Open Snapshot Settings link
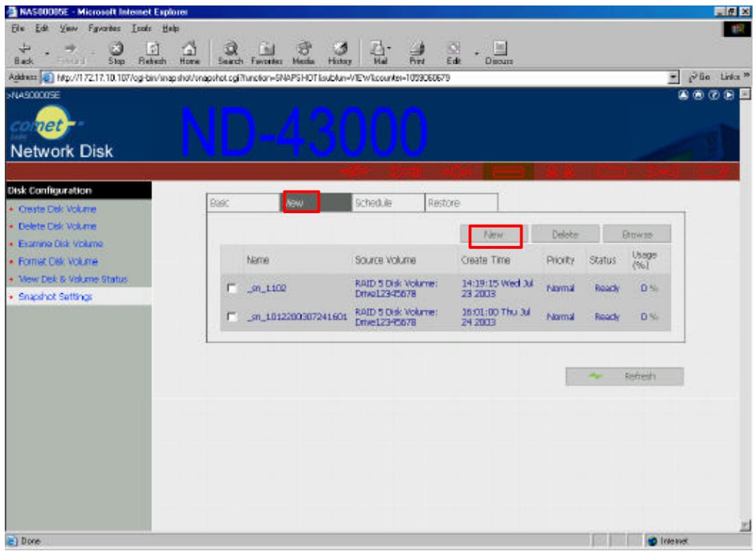Screen dimensions: 756x551 click(55, 297)
